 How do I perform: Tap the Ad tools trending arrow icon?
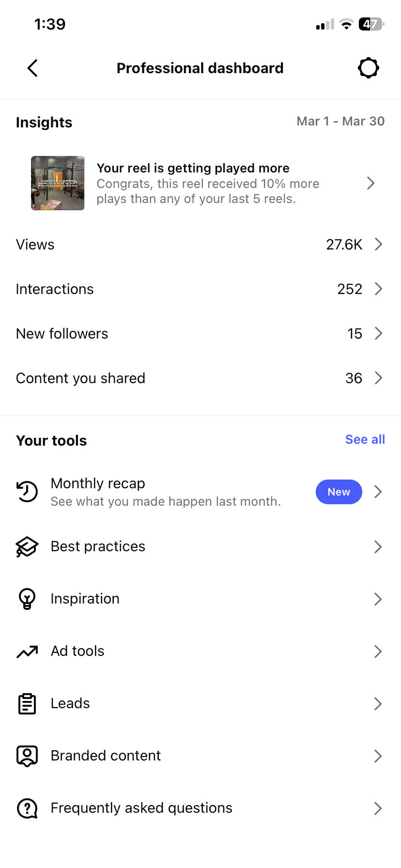coord(27,651)
